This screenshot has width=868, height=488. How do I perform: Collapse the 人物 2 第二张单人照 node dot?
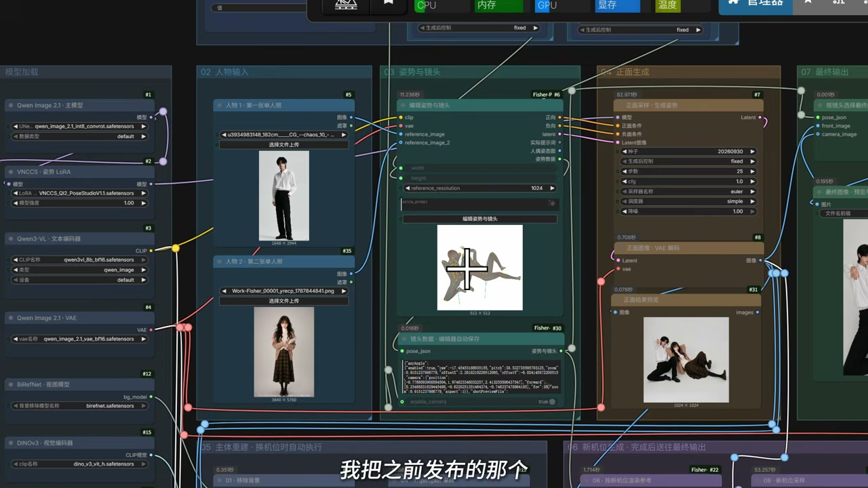point(220,262)
